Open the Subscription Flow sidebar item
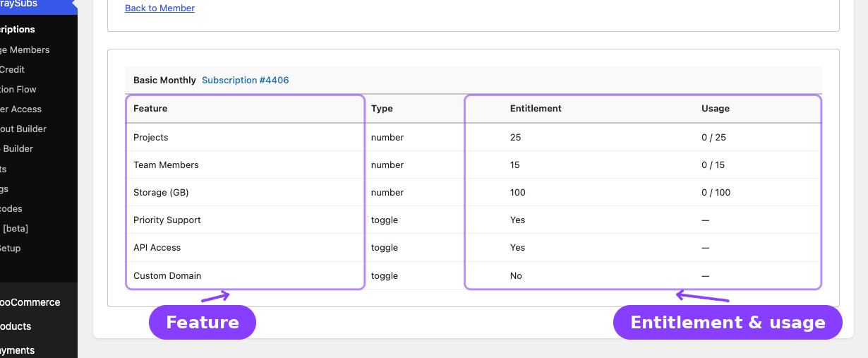868x358 pixels. [x=18, y=89]
